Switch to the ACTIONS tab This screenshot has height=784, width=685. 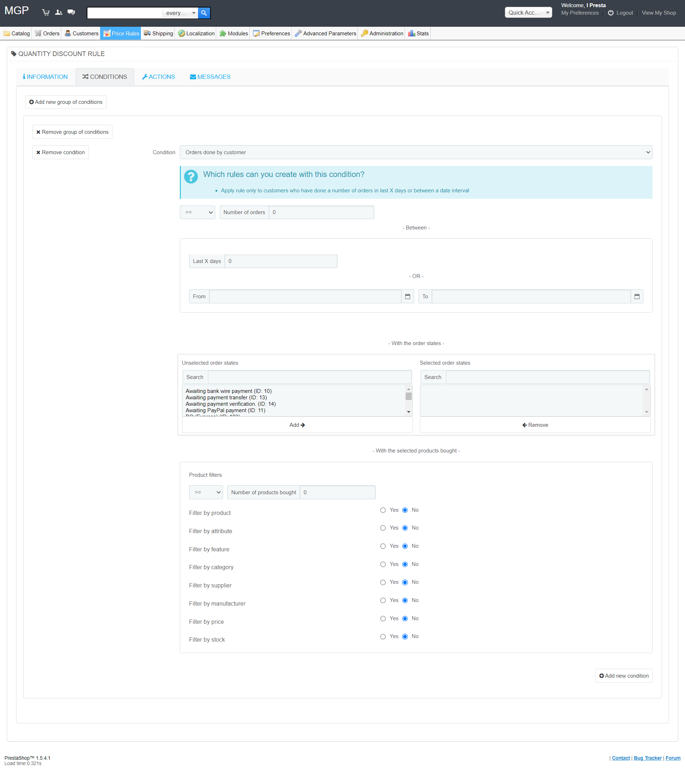tap(158, 77)
